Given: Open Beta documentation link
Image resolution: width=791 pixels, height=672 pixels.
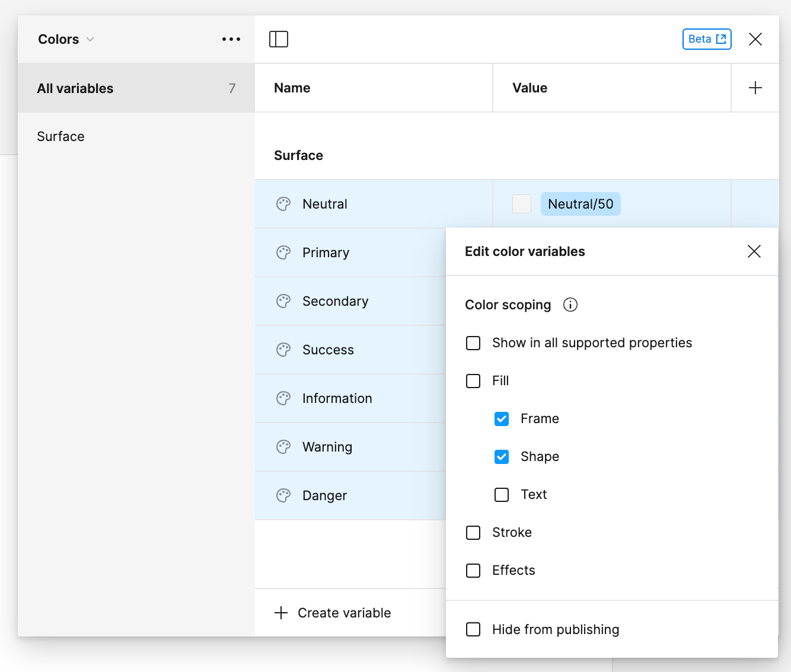Looking at the screenshot, I should click(x=707, y=39).
